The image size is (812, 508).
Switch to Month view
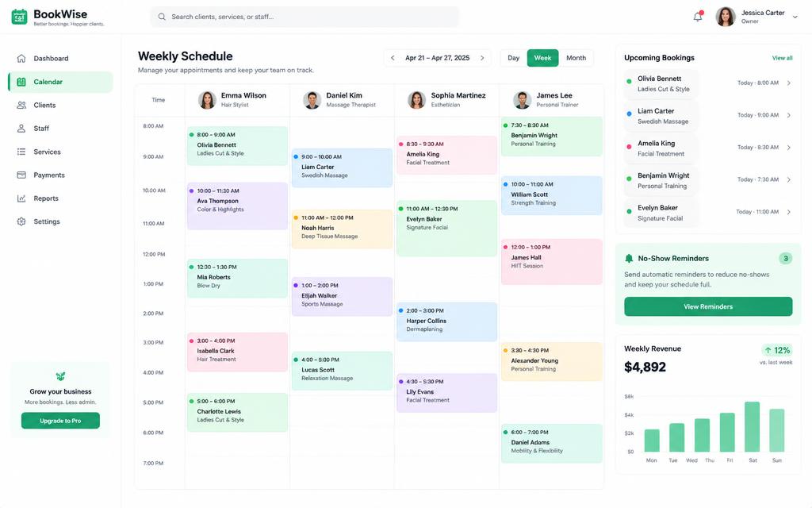coord(576,58)
